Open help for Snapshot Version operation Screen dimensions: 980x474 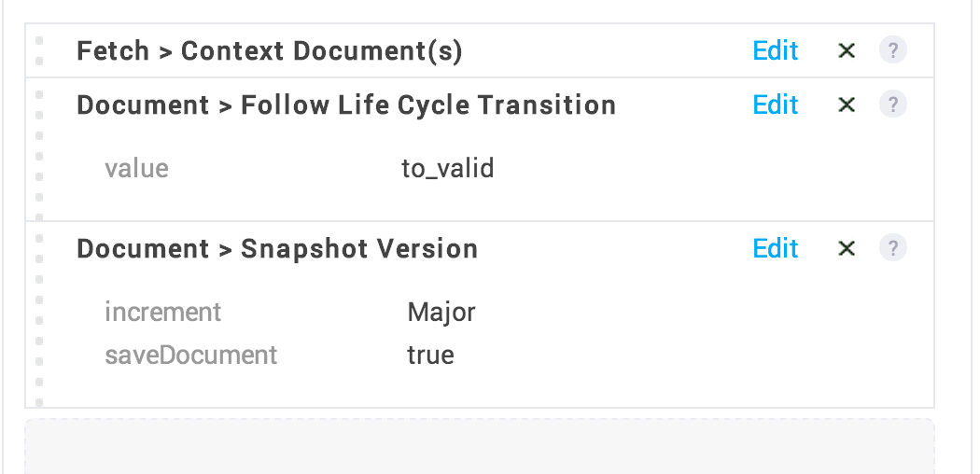click(x=893, y=248)
